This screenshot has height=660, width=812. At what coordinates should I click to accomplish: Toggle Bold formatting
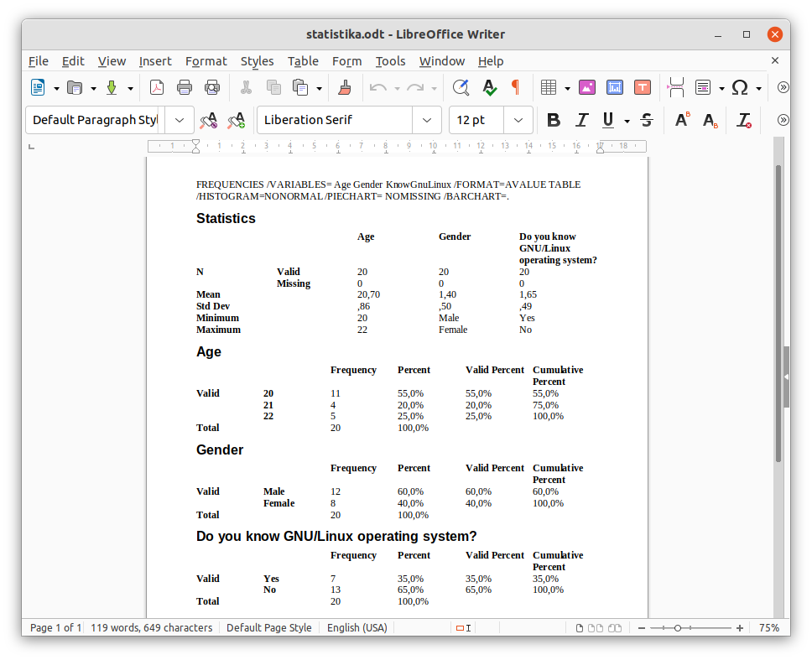tap(554, 120)
